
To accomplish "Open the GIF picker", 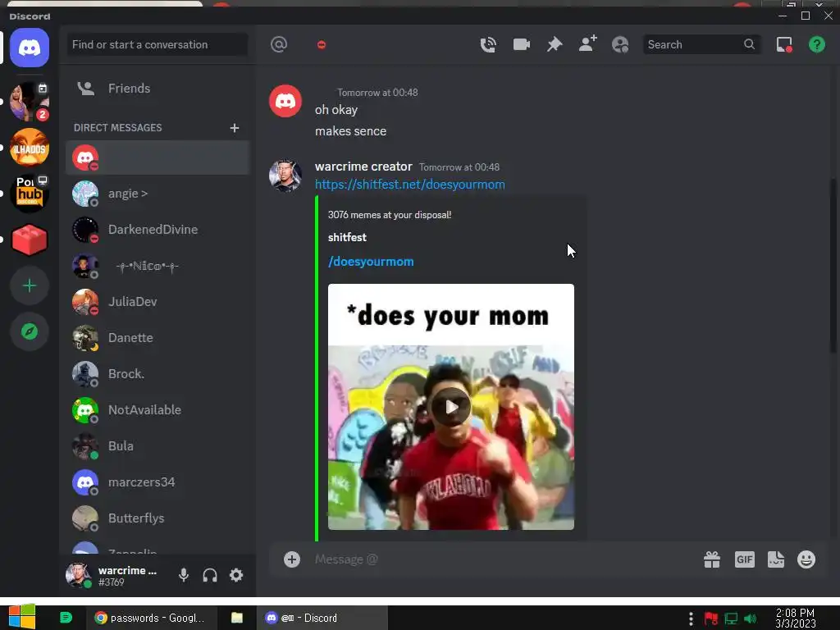I will point(745,559).
